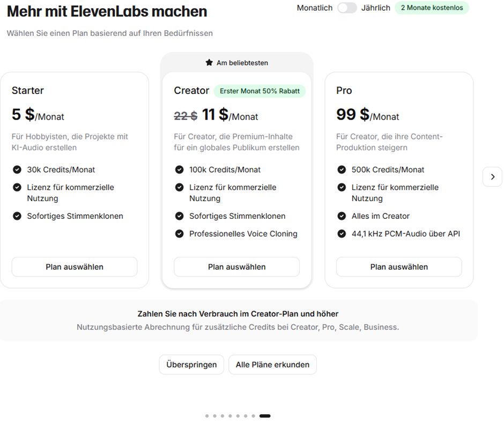The width and height of the screenshot is (504, 427).
Task: Click the checkmark icon beside 100k Credits/Monat
Action: pyautogui.click(x=180, y=170)
